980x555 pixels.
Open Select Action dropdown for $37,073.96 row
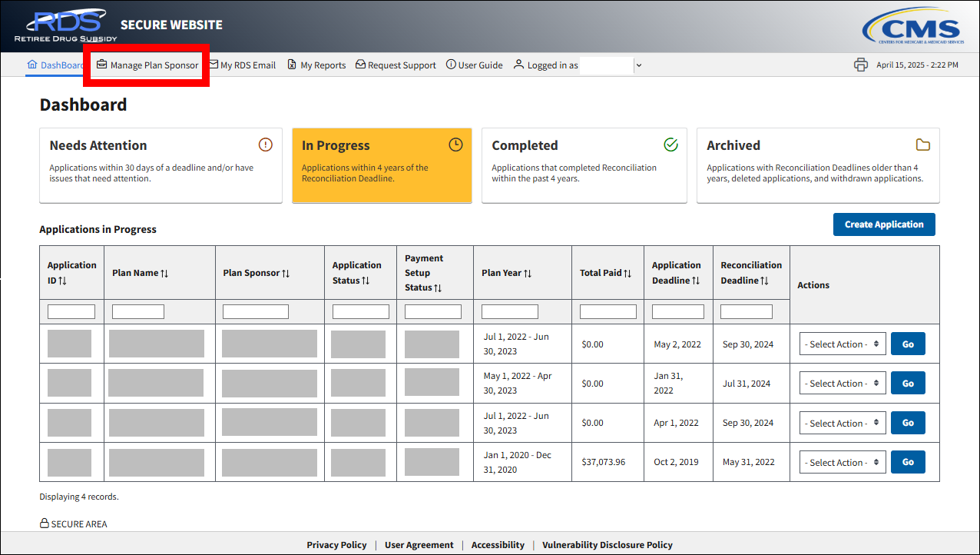pos(843,463)
